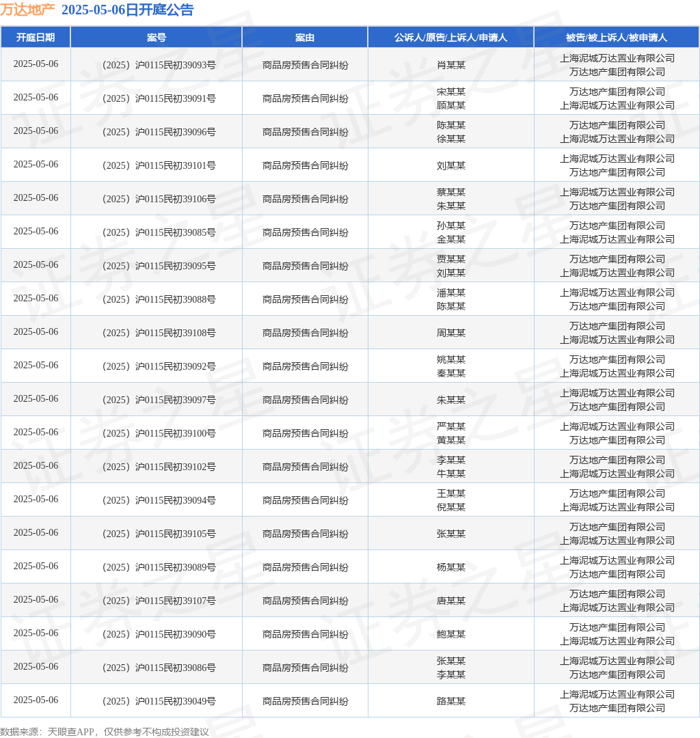Click case number 沪0115民初39086号
This screenshot has height=738, width=700.
(159, 667)
